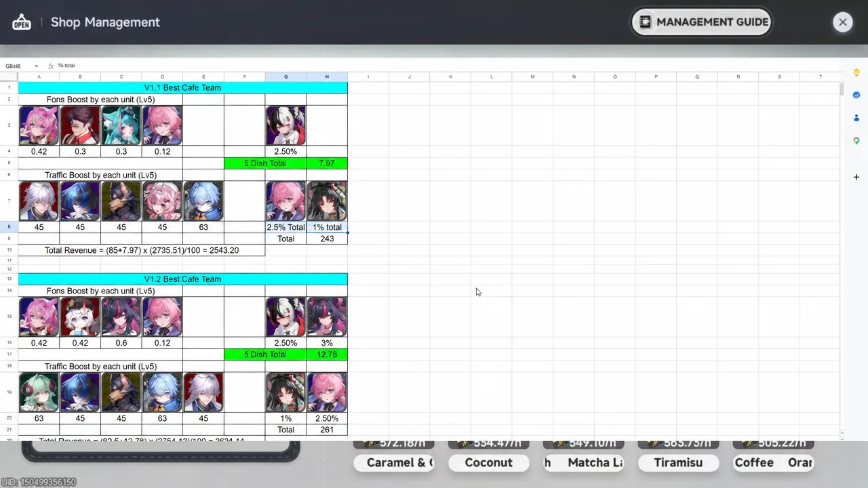Click the first character portrait in row 3

click(x=39, y=125)
